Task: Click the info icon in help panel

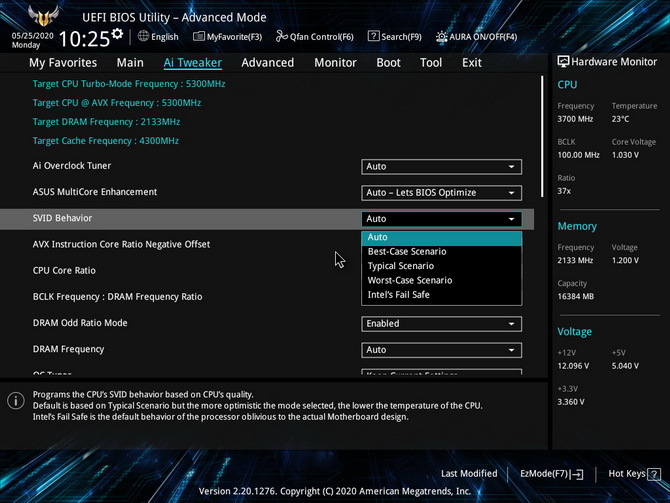Action: click(x=16, y=401)
